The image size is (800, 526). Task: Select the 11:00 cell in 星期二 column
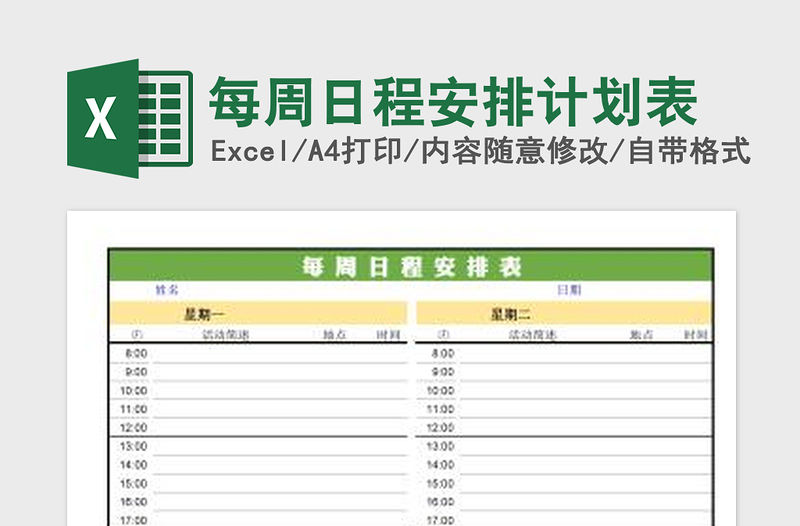coord(440,409)
